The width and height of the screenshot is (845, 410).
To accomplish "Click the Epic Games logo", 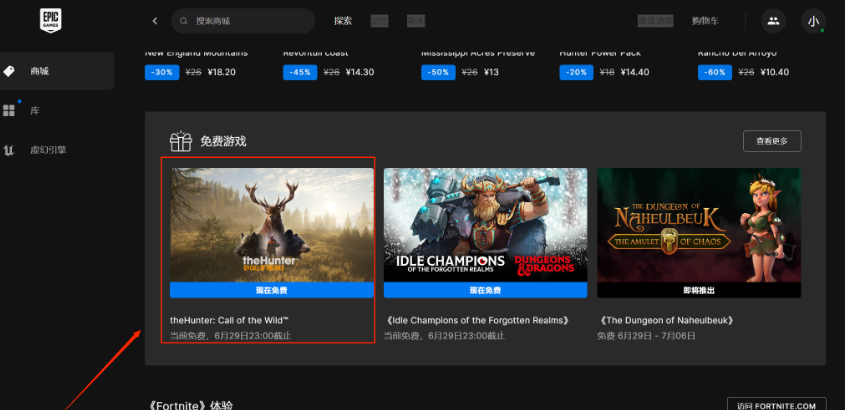I will tap(51, 20).
